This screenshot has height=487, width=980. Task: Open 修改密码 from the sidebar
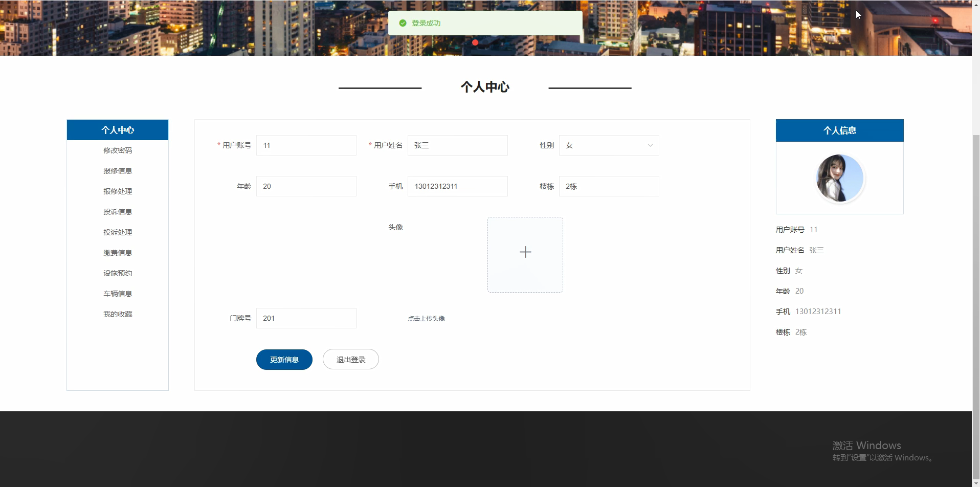coord(117,150)
